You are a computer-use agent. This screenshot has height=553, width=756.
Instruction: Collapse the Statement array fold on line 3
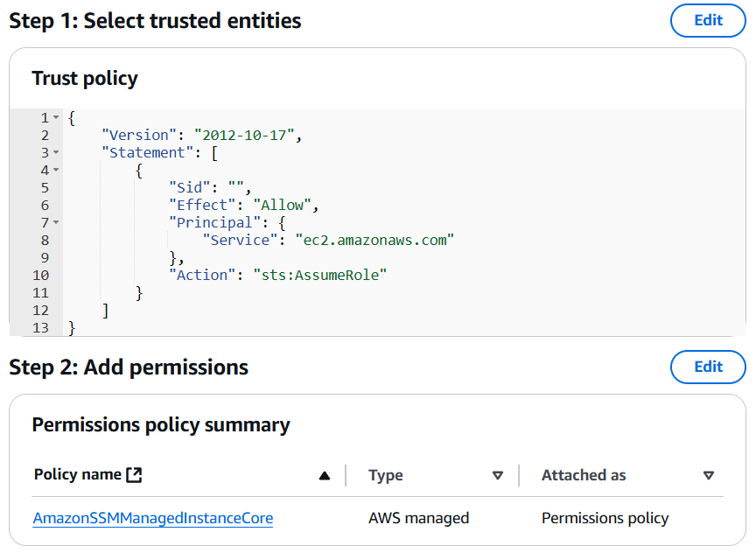(x=56, y=153)
